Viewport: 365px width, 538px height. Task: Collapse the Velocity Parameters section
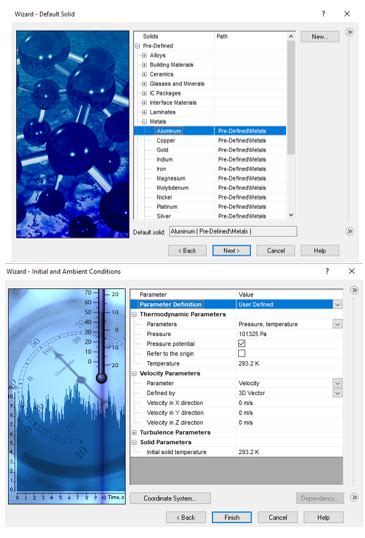pyautogui.click(x=134, y=374)
